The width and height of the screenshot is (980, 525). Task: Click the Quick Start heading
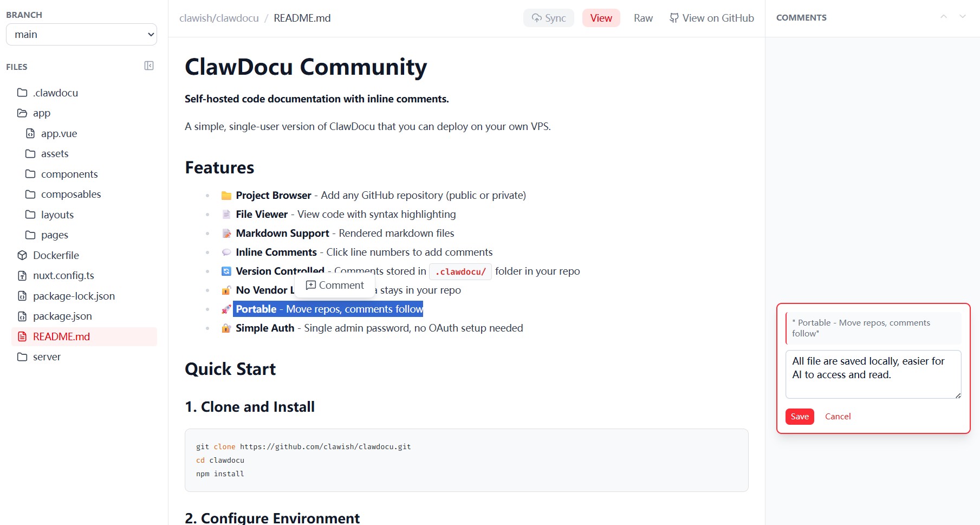click(x=230, y=369)
